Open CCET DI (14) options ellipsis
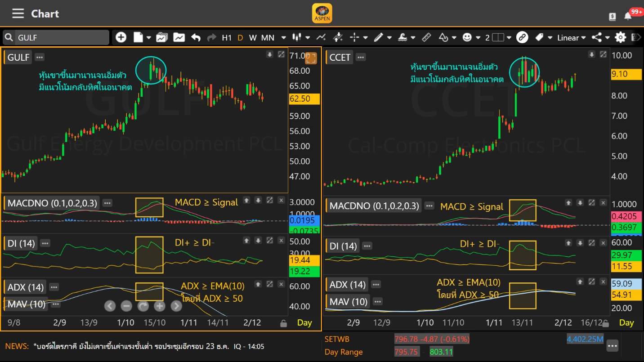The image size is (644, 362). coord(367,246)
